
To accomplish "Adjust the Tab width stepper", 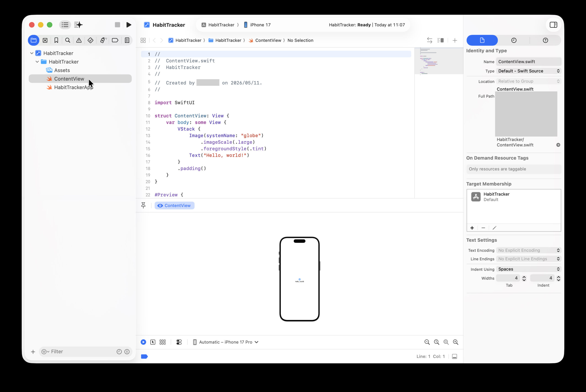I will coord(524,278).
